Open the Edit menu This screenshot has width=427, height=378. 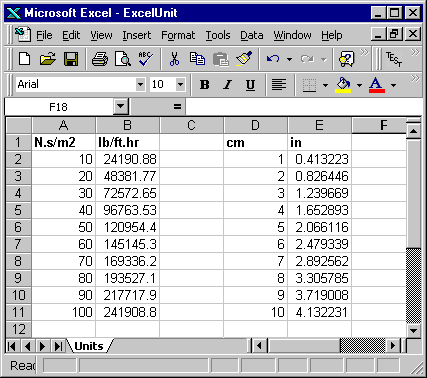click(x=71, y=35)
